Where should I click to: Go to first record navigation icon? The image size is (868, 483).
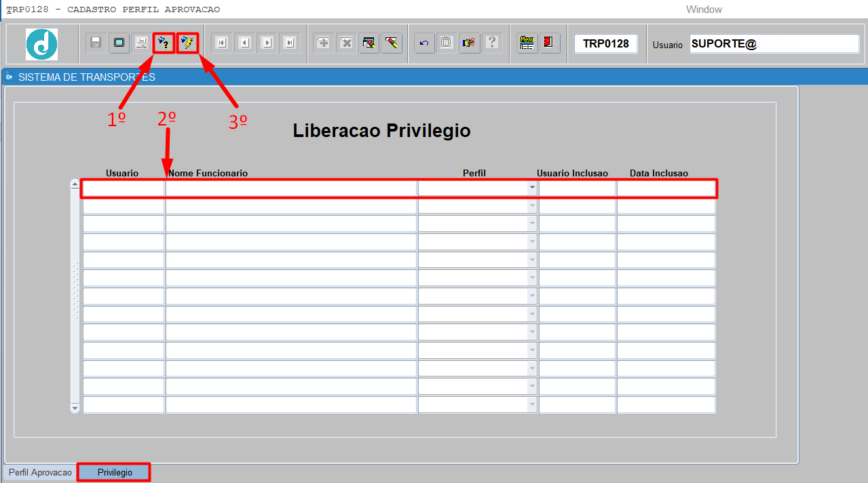221,43
